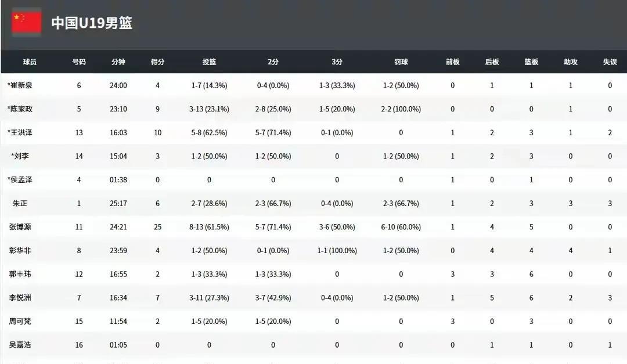
Task: Open player 张博源's profile
Action: coord(20,227)
